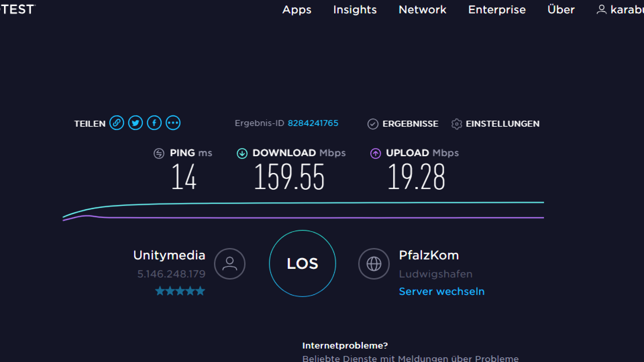Click the copy link share icon
This screenshot has width=644, height=362.
tap(117, 123)
